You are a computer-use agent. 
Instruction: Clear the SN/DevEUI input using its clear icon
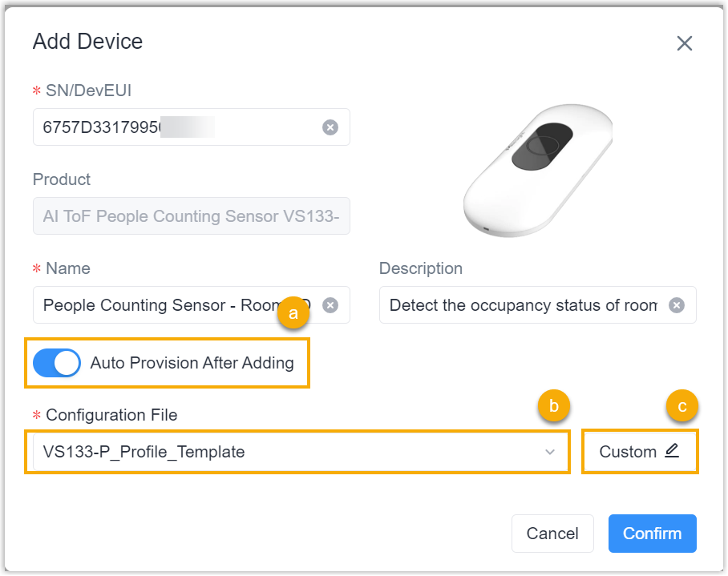(x=330, y=127)
